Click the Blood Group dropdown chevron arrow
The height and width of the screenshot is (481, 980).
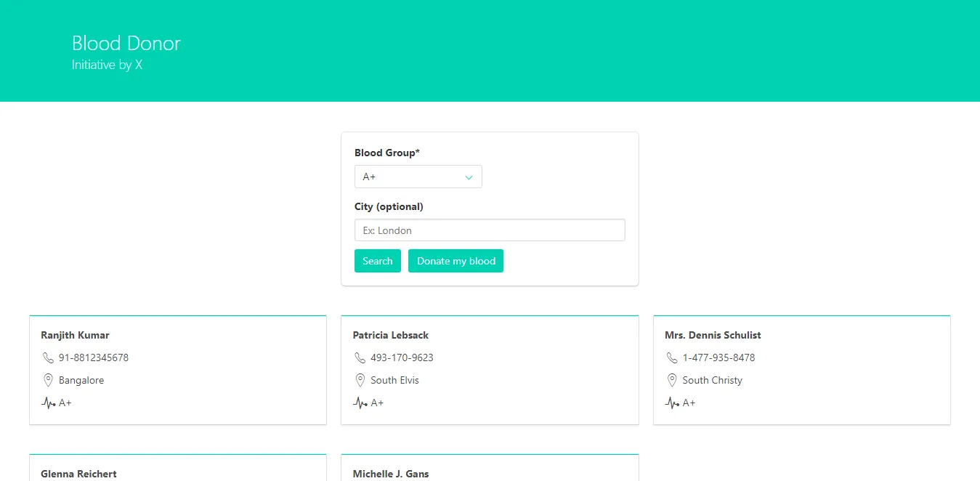[x=469, y=177]
